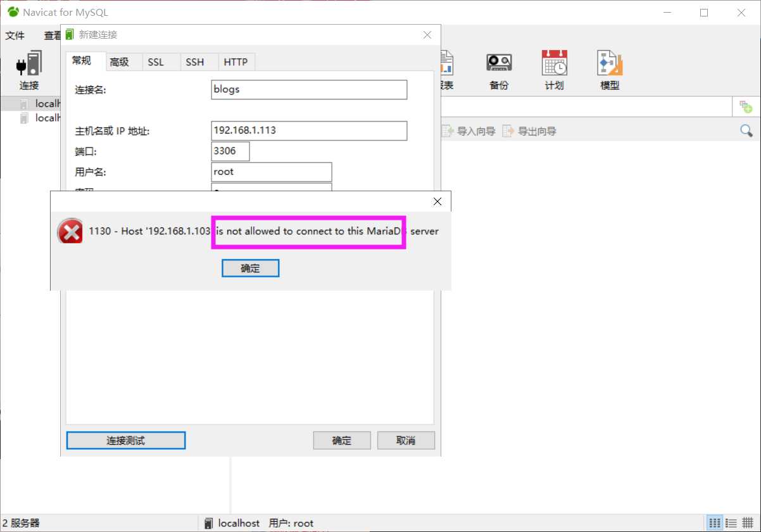Click the 连接测试 button
The image size is (761, 532).
[x=126, y=440]
